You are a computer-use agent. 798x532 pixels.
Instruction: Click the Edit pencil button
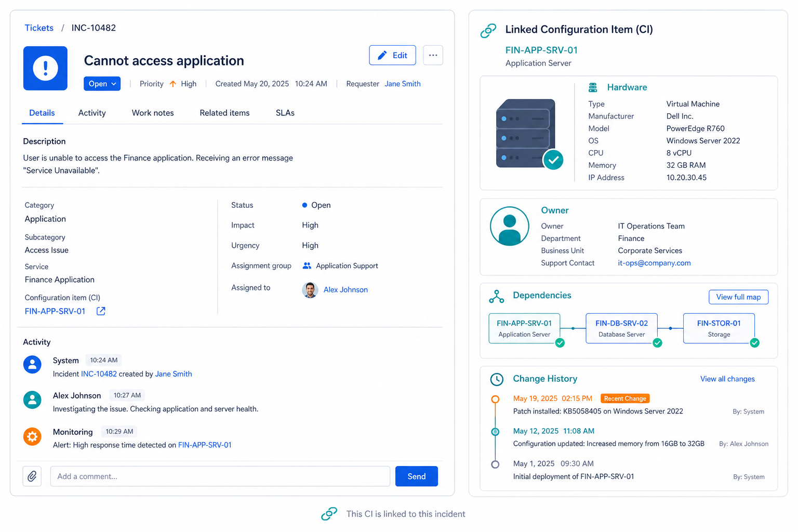(x=392, y=55)
